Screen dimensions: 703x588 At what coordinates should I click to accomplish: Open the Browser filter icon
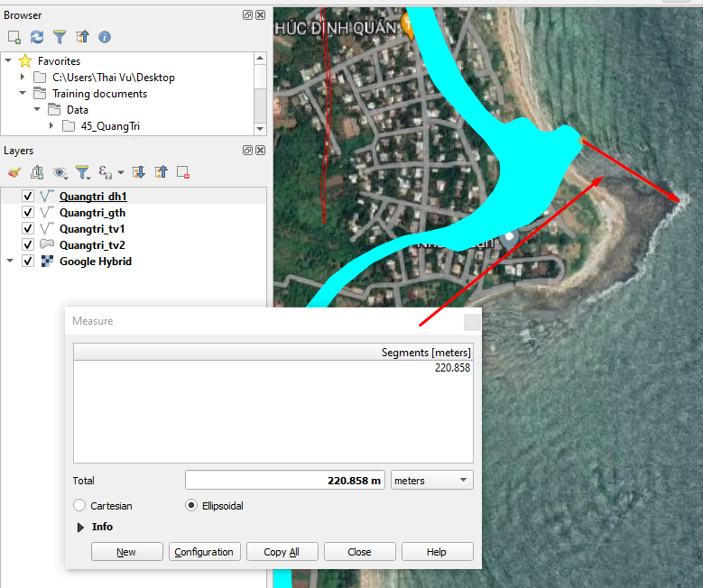pyautogui.click(x=60, y=37)
